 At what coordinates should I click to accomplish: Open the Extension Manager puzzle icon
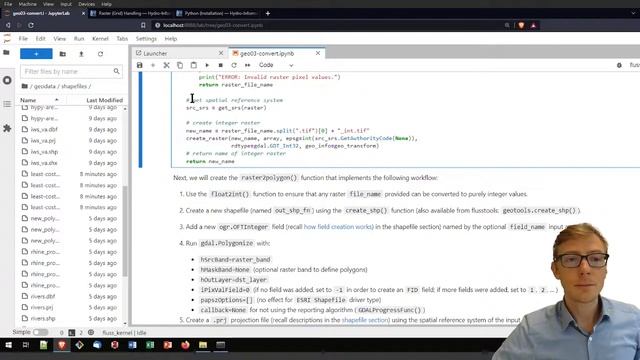coord(7,128)
